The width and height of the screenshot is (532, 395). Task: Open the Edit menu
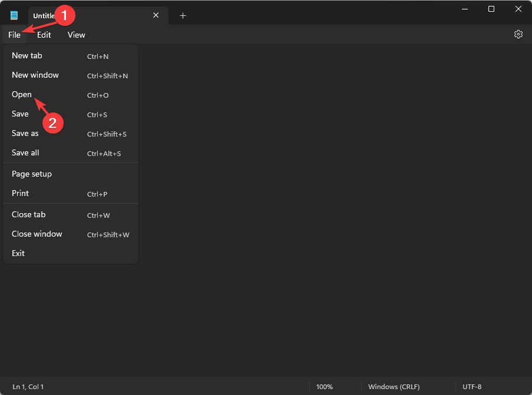(44, 35)
